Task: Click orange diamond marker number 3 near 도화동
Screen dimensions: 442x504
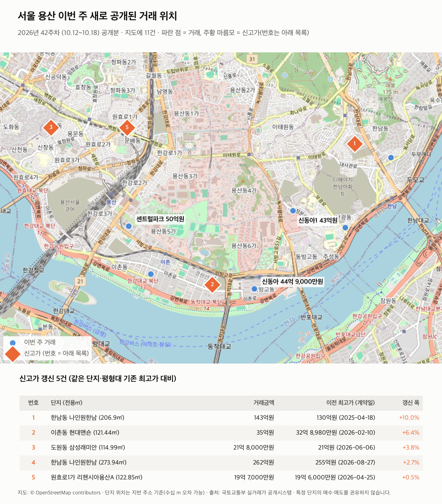Action: (51, 127)
